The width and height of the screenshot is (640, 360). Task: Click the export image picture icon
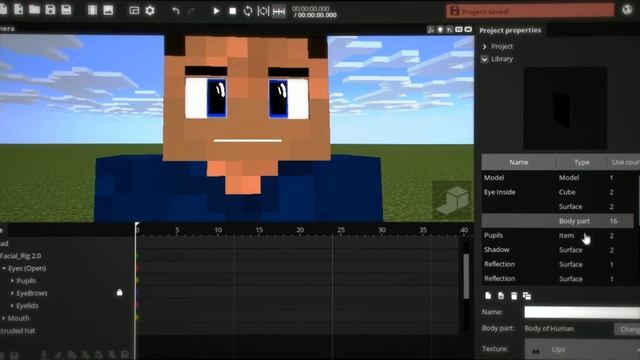tap(108, 10)
